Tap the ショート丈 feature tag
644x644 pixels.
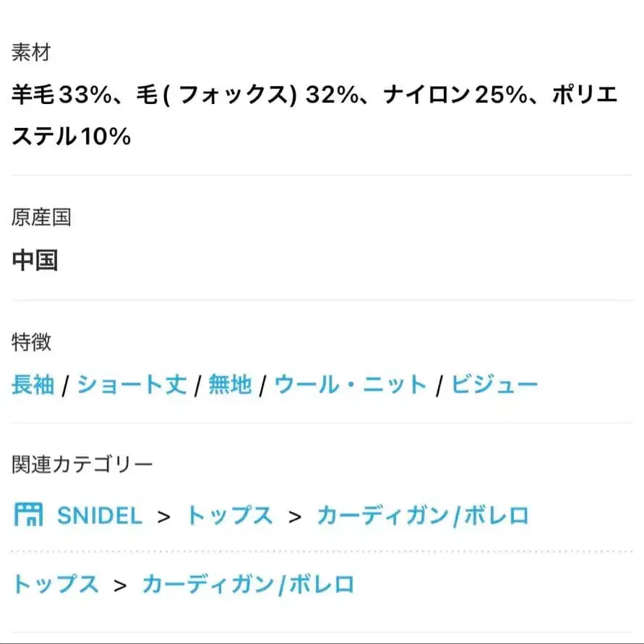(x=132, y=385)
